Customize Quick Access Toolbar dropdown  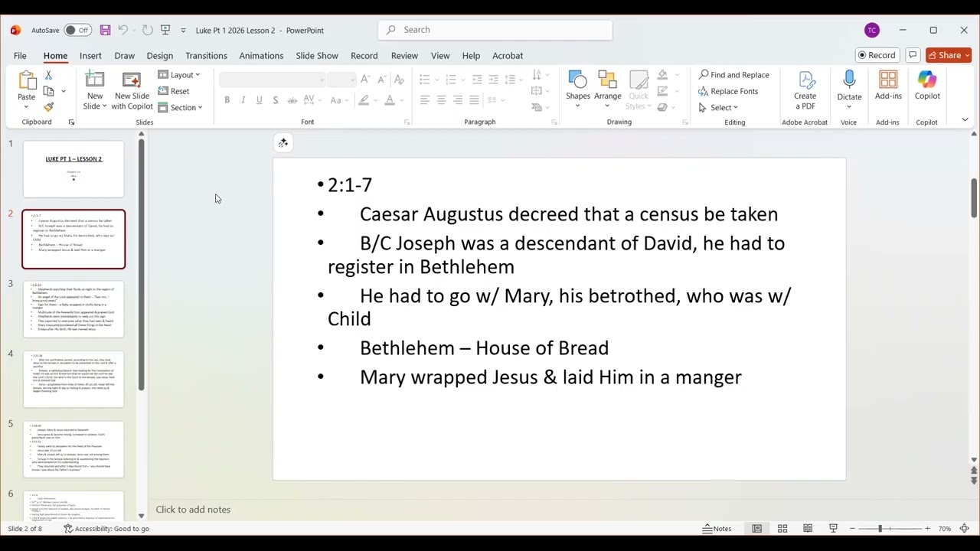(x=183, y=31)
